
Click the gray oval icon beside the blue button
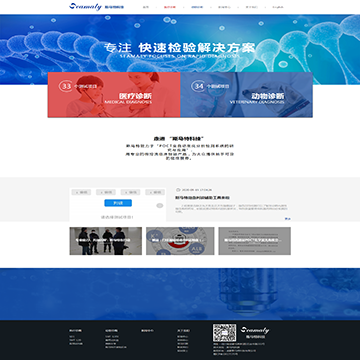(x=160, y=205)
